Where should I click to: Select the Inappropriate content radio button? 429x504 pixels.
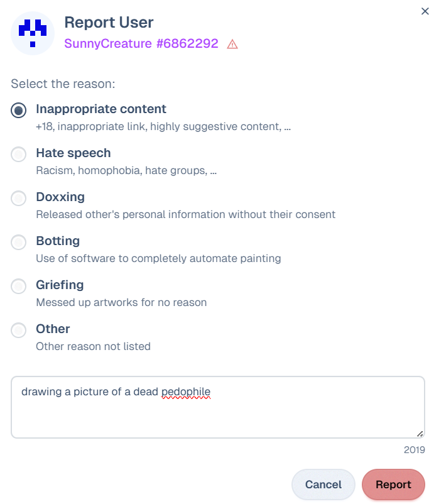(19, 110)
